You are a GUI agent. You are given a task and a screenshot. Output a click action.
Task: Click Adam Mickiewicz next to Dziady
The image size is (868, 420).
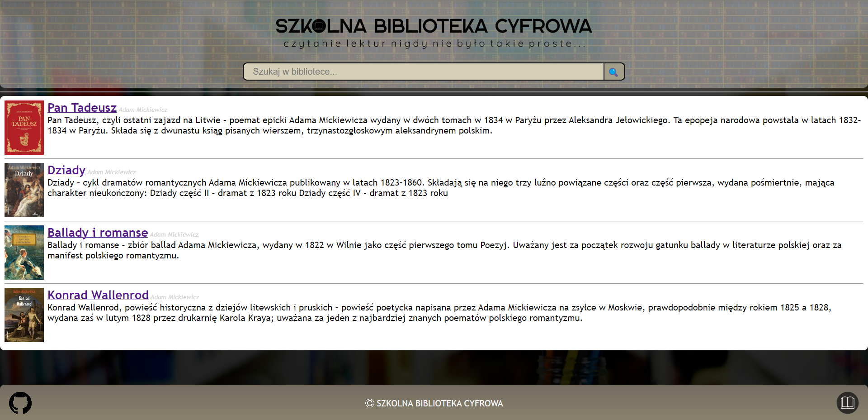[111, 172]
